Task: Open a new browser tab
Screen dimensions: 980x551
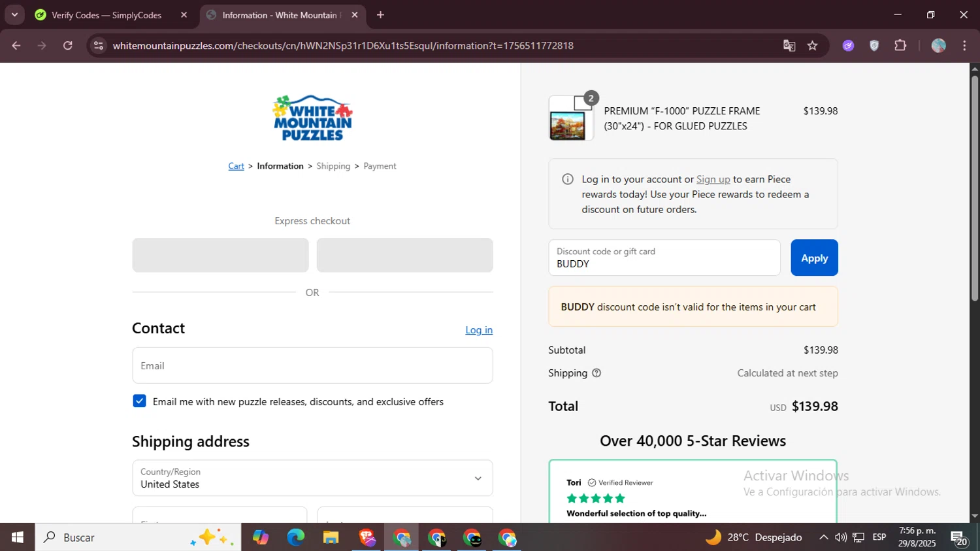Action: (x=380, y=15)
